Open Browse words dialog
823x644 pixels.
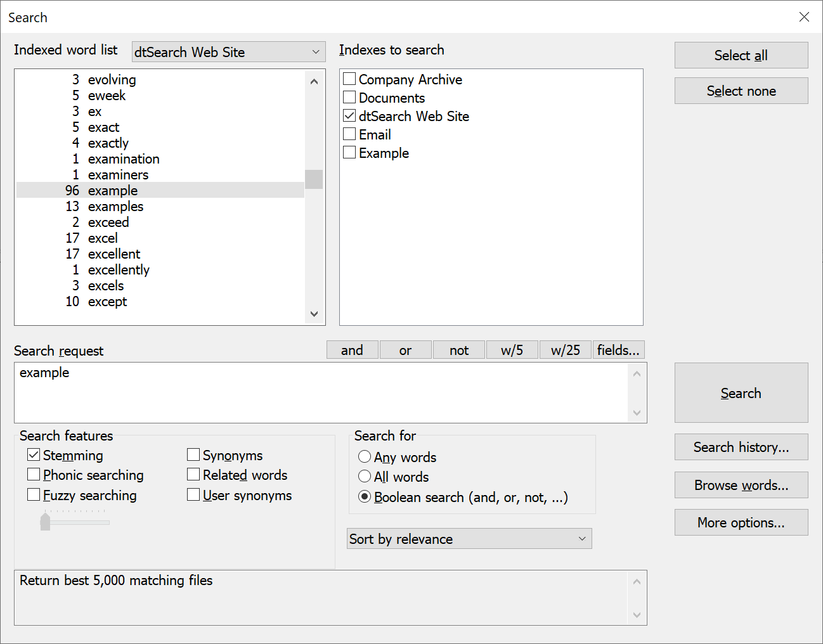[741, 485]
